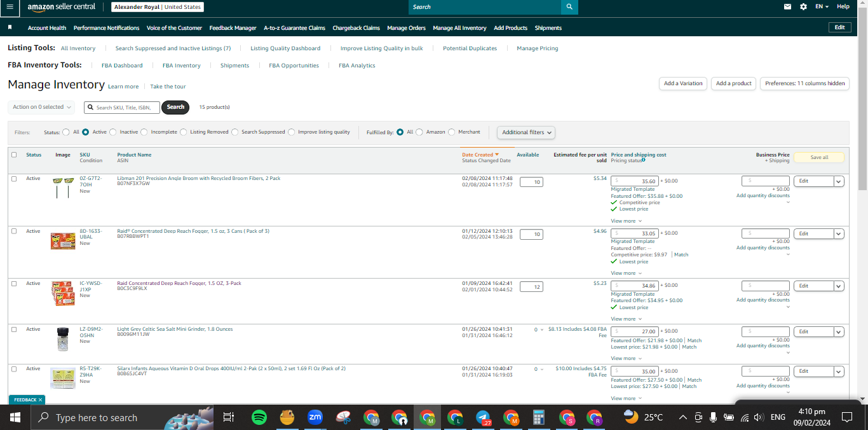Switch to the FBA Analytics tab
This screenshot has height=430, width=868.
coord(357,66)
